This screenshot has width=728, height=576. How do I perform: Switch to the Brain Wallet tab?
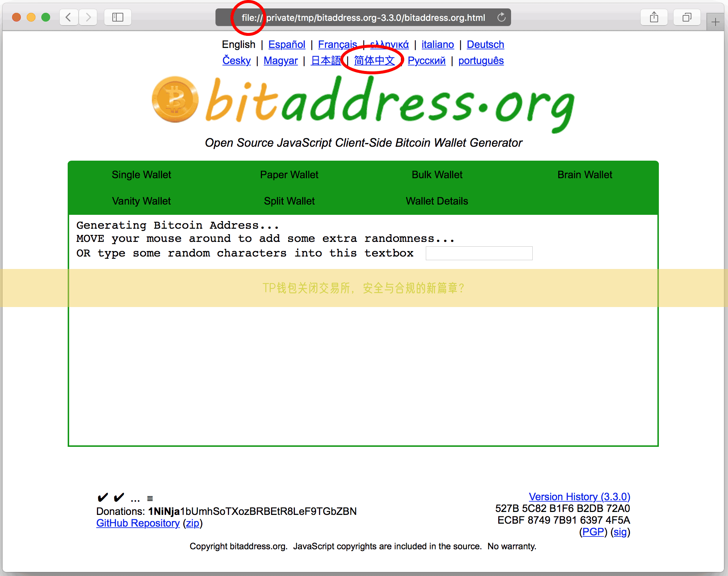click(584, 174)
